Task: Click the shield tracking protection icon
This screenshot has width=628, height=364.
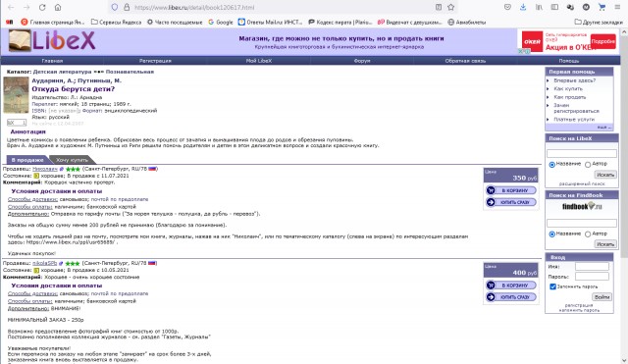Action: [115, 7]
